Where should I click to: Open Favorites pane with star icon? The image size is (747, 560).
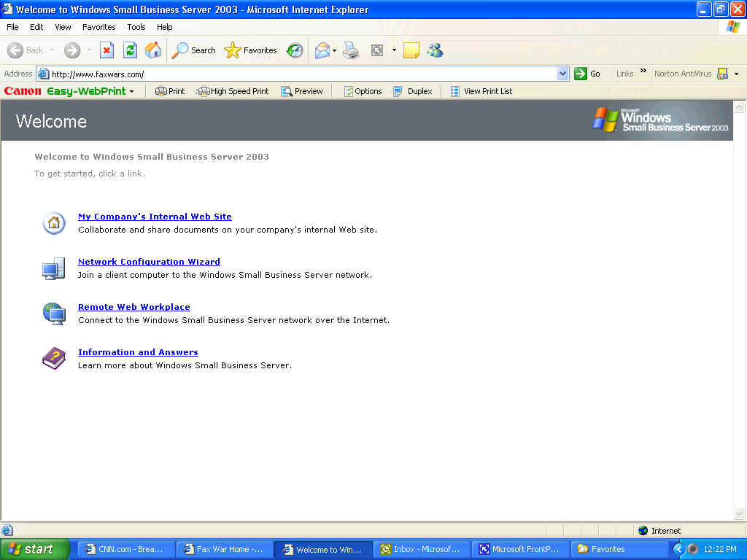[233, 50]
